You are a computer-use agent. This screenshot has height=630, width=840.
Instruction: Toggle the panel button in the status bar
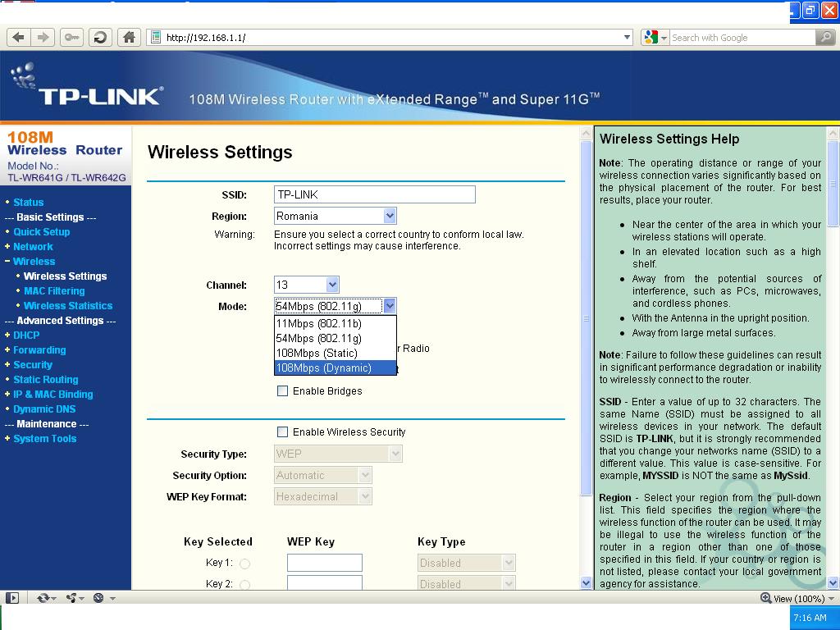coord(11,598)
